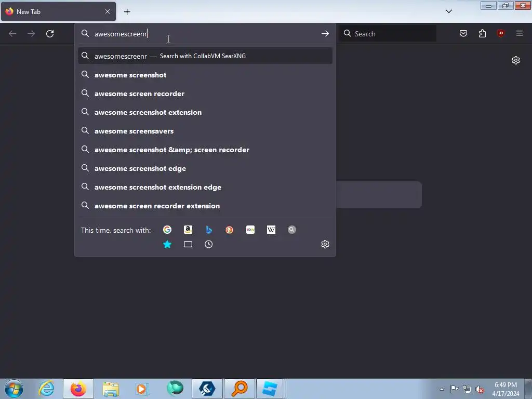Open the blue hexagon taskbar application
Image resolution: width=532 pixels, height=399 pixels.
(x=207, y=389)
